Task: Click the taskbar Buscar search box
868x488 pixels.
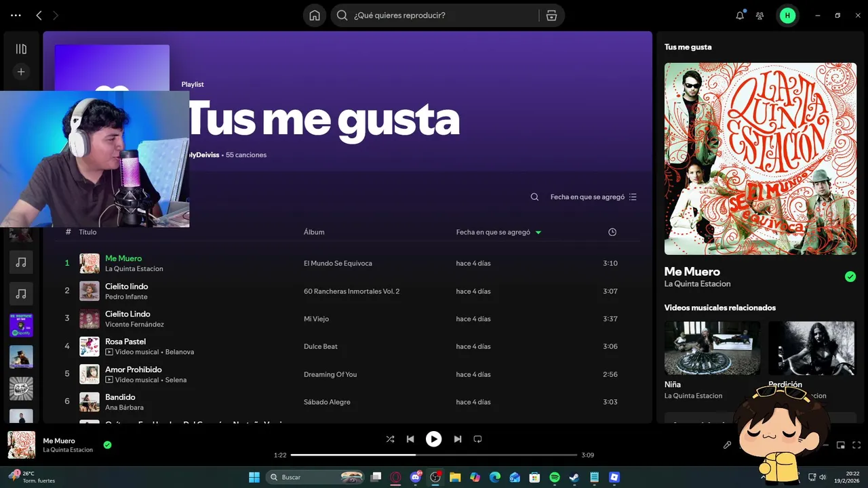Action: tap(314, 477)
